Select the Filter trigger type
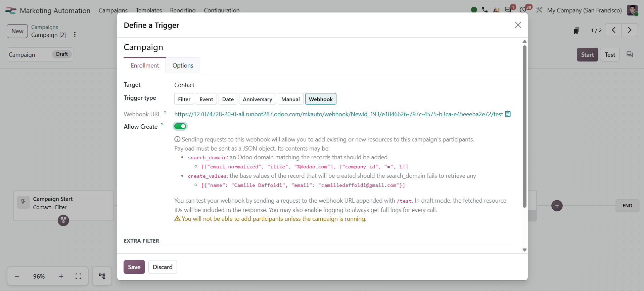 click(x=184, y=99)
